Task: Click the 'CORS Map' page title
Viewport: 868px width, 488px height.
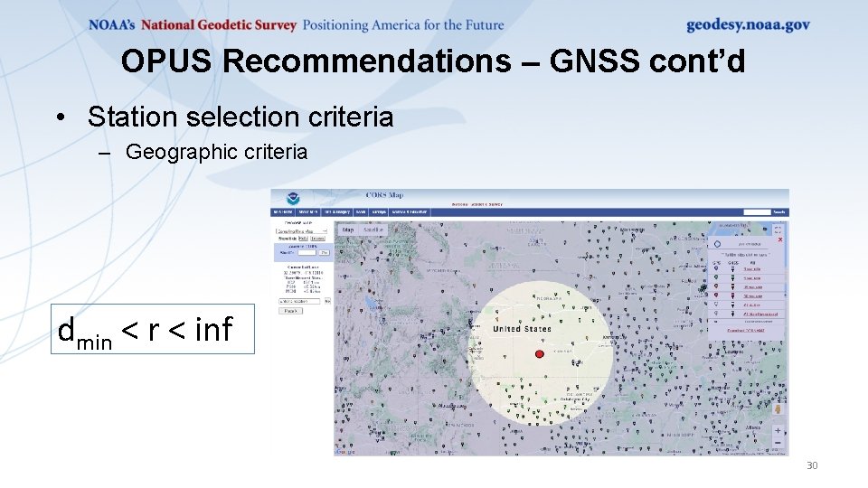Action: (x=384, y=195)
